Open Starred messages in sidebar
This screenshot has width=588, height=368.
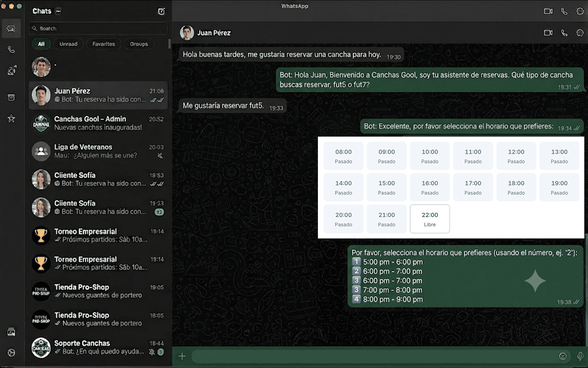click(11, 118)
